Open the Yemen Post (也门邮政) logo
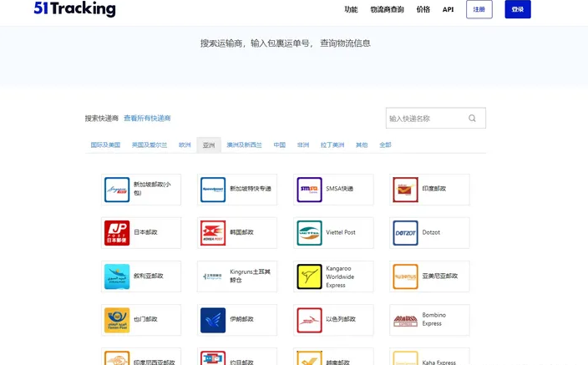The height and width of the screenshot is (365, 588). click(117, 320)
